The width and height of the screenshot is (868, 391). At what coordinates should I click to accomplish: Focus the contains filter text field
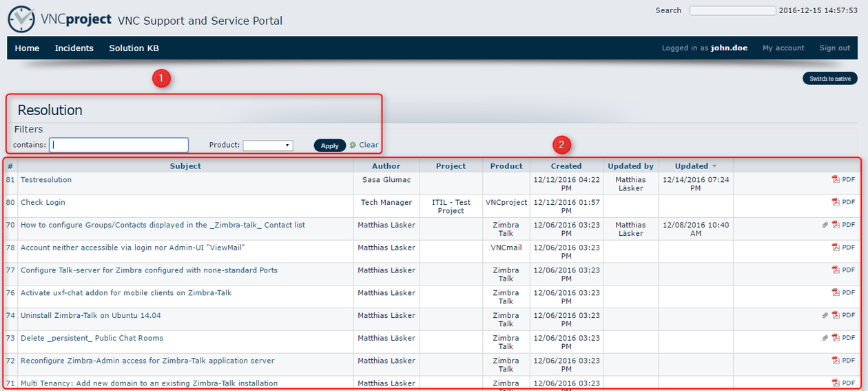tap(118, 145)
